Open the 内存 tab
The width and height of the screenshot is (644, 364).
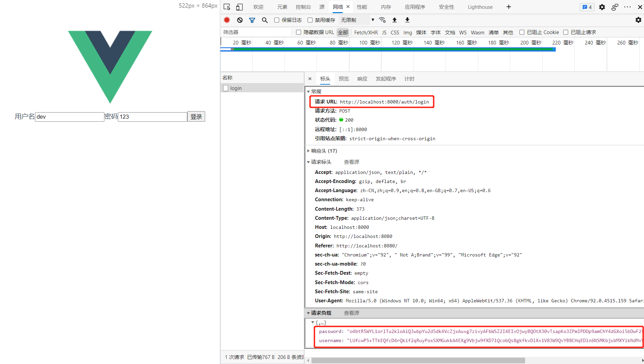[386, 7]
